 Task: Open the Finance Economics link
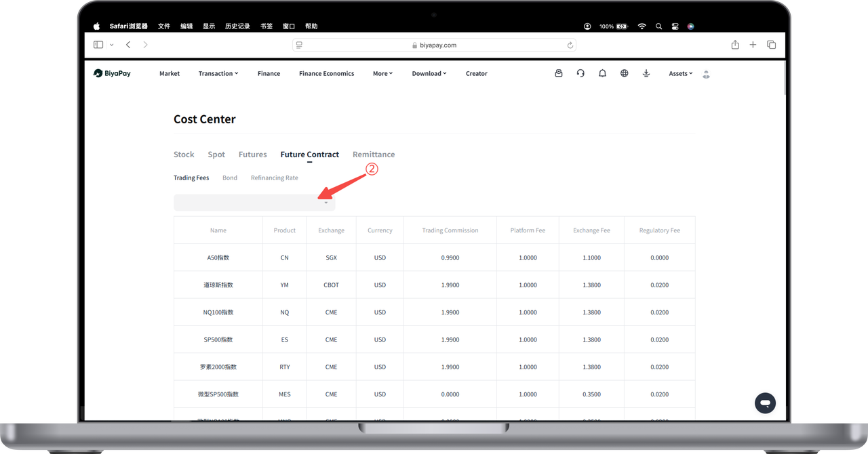(326, 74)
